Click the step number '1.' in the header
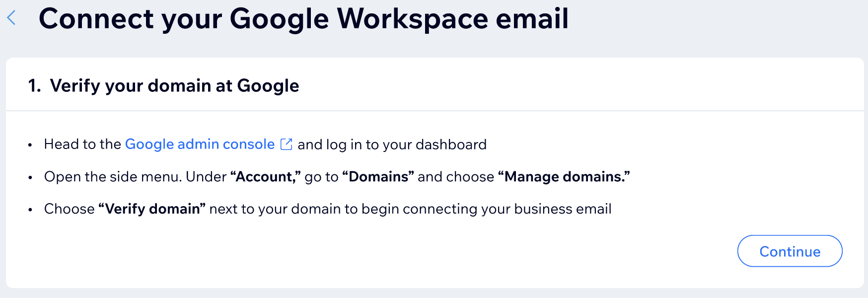This screenshot has height=298, width=868. point(34,86)
